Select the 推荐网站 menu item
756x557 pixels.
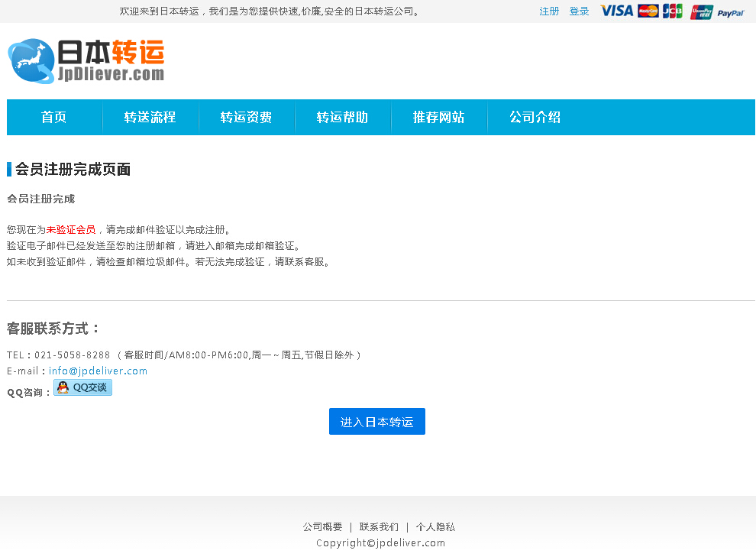[439, 117]
